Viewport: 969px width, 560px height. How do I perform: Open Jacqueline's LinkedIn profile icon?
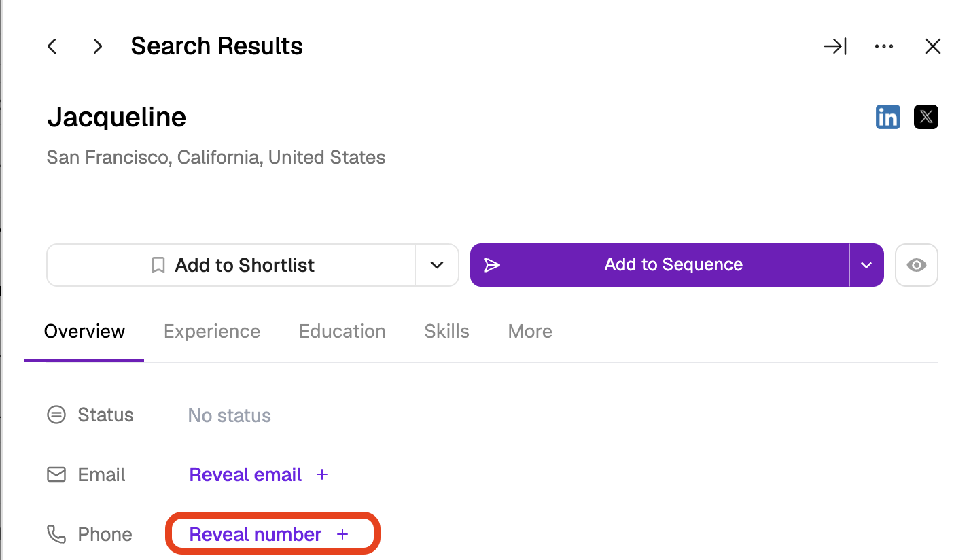click(887, 117)
